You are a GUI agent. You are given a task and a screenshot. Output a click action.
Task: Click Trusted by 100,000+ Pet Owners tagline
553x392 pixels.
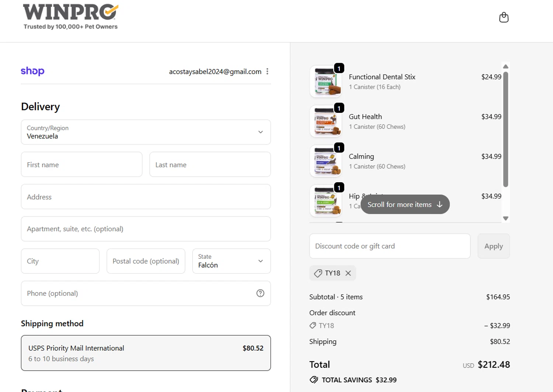tap(70, 27)
